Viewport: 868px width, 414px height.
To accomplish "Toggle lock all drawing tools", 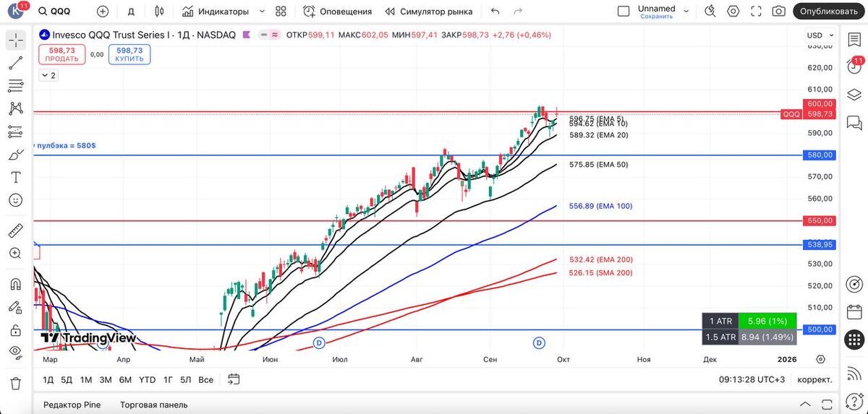I will pos(16,330).
